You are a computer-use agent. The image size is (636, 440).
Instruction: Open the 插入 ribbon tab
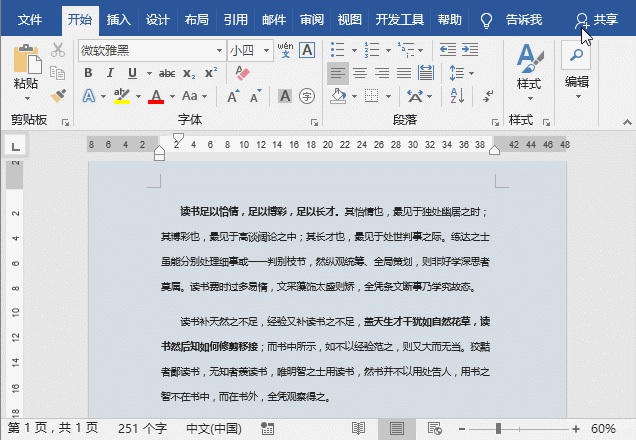pyautogui.click(x=118, y=19)
